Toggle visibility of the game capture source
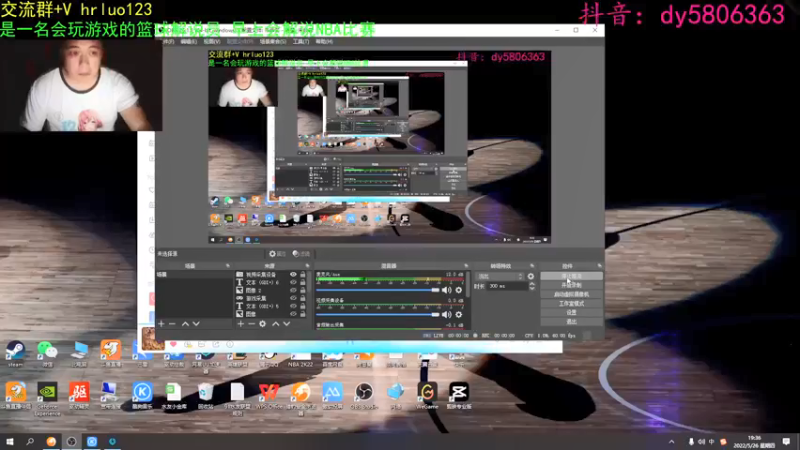 click(293, 298)
